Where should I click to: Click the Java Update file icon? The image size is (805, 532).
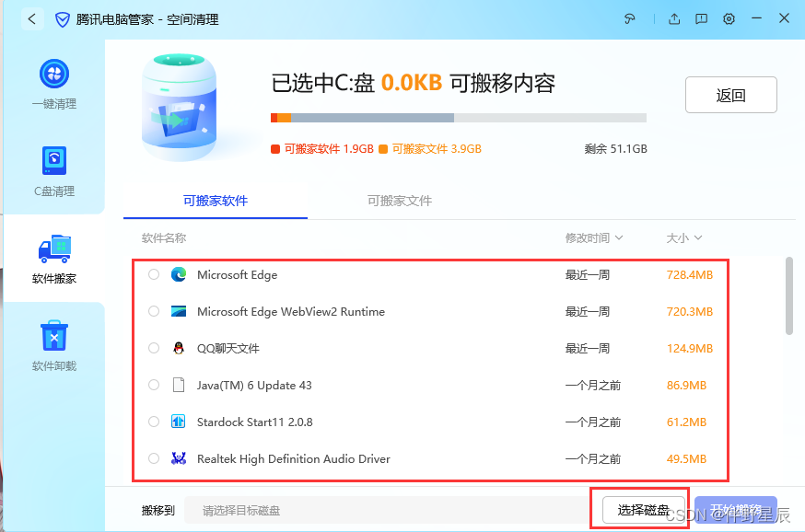click(x=179, y=385)
